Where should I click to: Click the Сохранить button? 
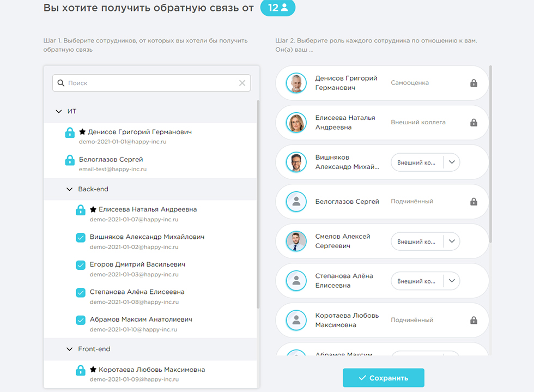click(383, 378)
